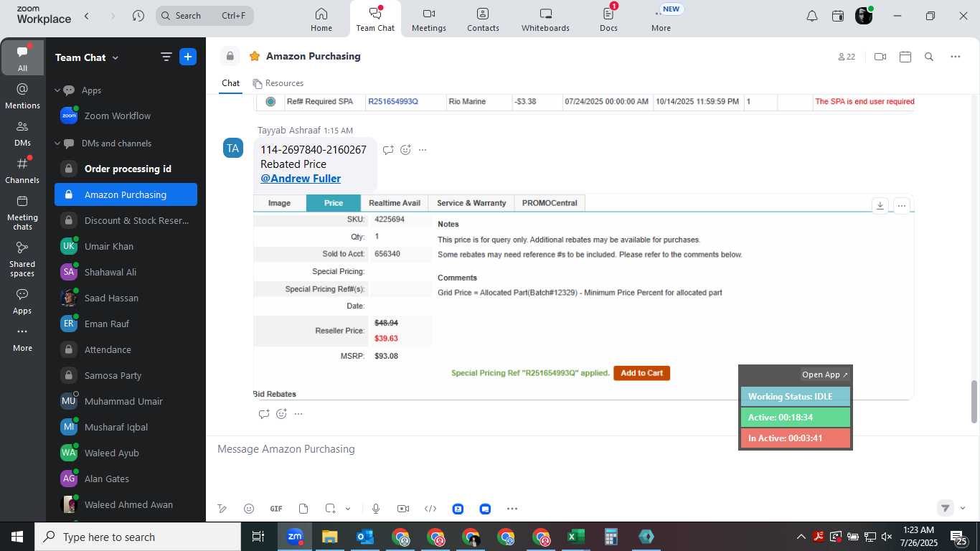
Task: Click the chat list filter icon
Action: (x=166, y=57)
